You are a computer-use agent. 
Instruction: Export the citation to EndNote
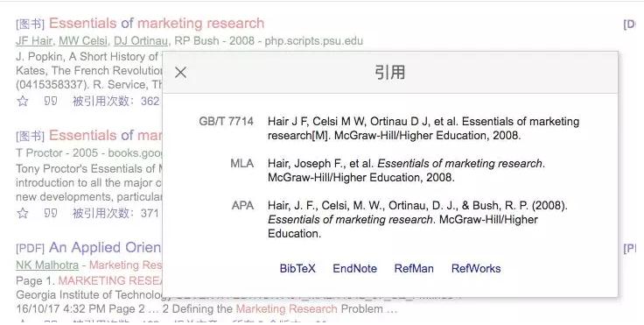pos(355,269)
